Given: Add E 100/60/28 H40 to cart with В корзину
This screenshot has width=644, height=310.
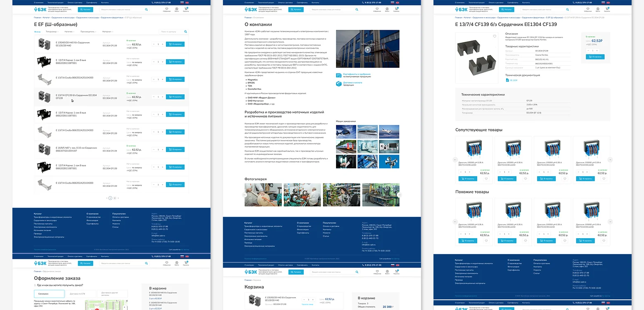Looking at the screenshot, I should 175,44.
